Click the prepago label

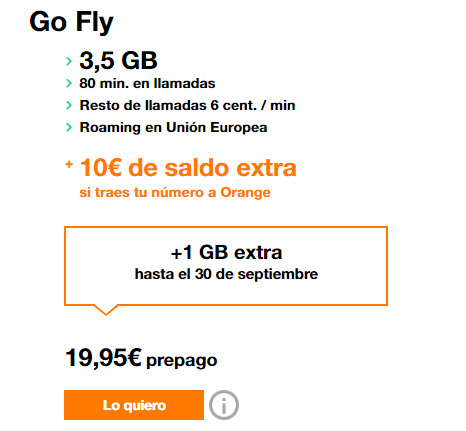pos(182,361)
